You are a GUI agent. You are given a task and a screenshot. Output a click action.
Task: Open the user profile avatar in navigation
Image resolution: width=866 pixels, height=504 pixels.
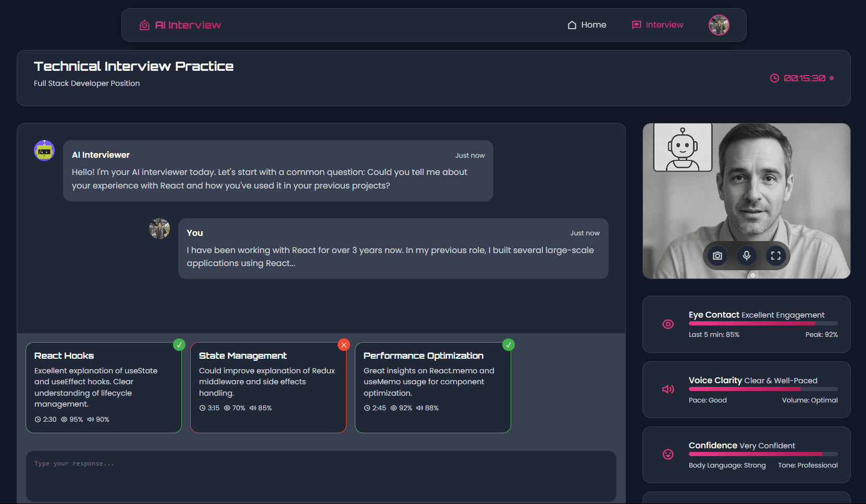(x=719, y=24)
